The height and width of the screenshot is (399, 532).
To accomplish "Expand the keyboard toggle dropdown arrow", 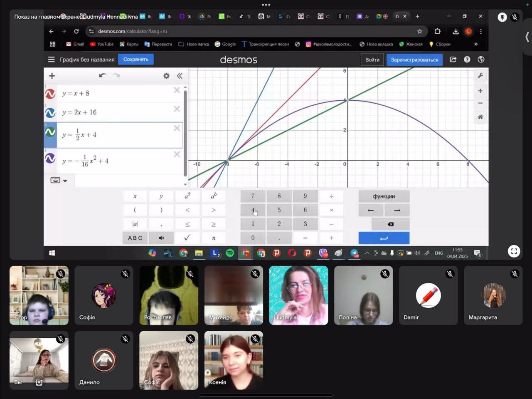I will 65,181.
